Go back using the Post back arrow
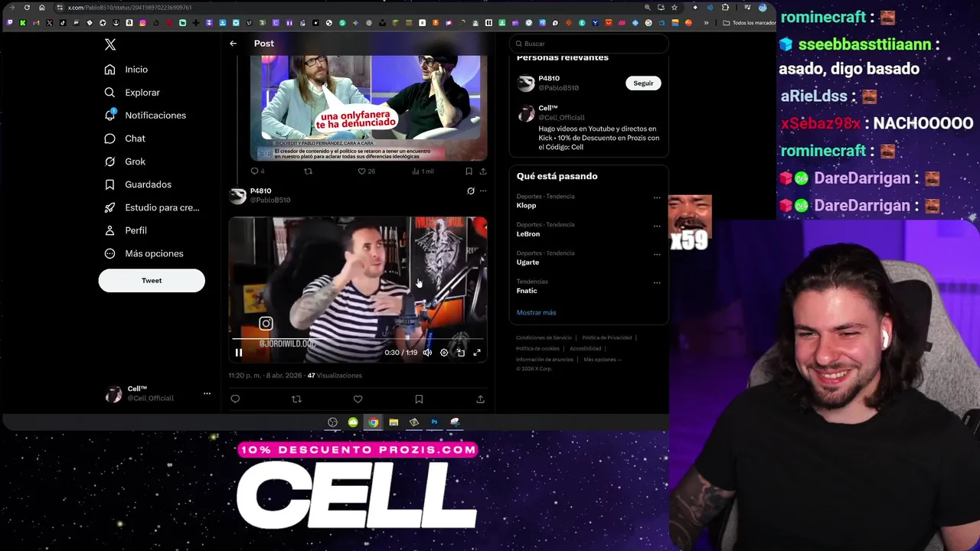Viewport: 980px width, 551px height. pyautogui.click(x=234, y=44)
